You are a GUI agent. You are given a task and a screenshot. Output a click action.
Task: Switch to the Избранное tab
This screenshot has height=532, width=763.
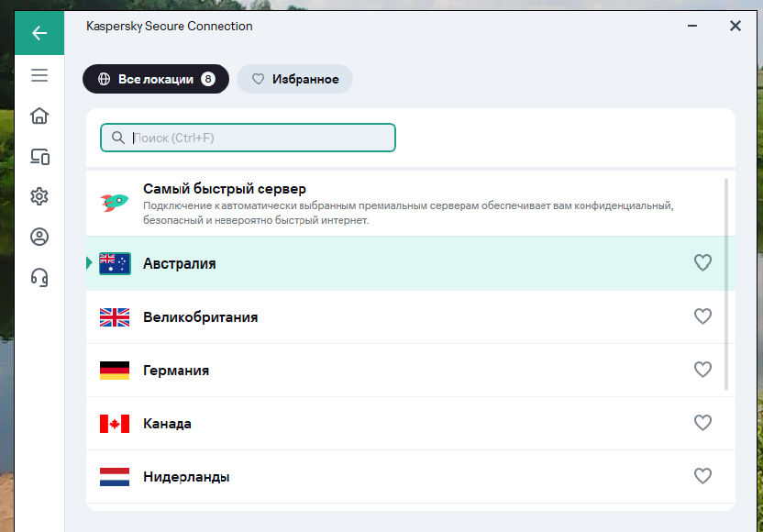coord(295,79)
